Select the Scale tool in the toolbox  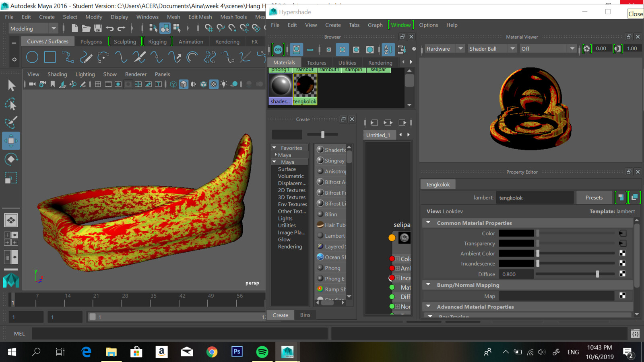pyautogui.click(x=11, y=177)
